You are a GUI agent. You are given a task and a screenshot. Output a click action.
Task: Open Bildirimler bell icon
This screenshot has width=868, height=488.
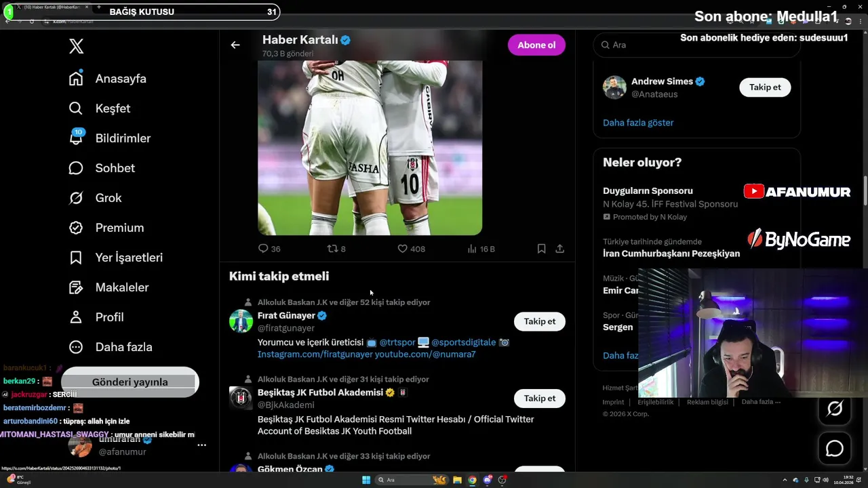tap(76, 138)
